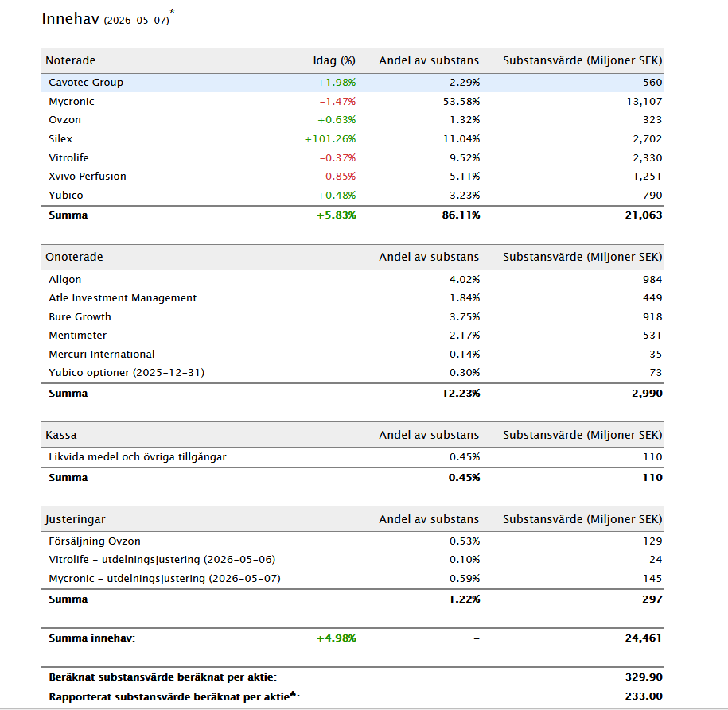
Task: Select the Yubico listed holding name
Action: coord(66,196)
